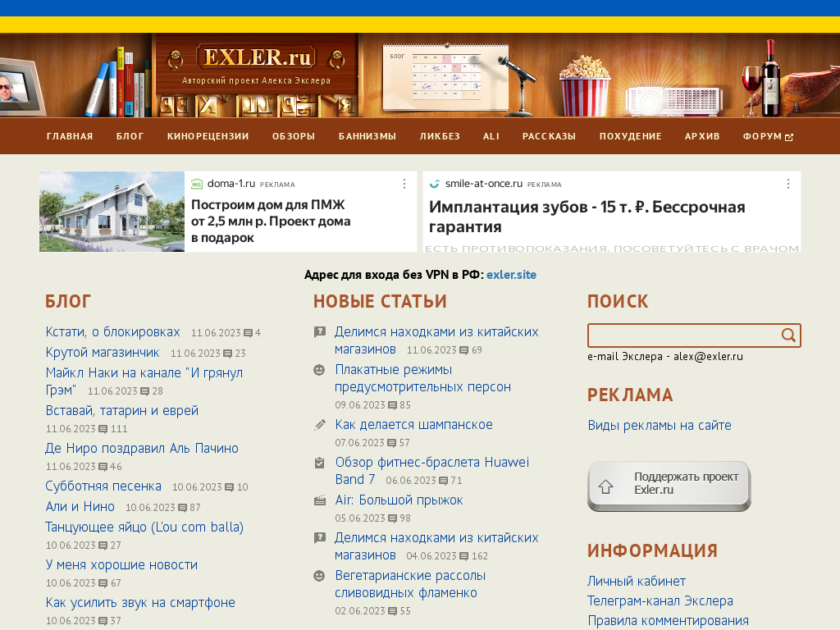Open the doma-1.ru ad options menu

click(404, 185)
